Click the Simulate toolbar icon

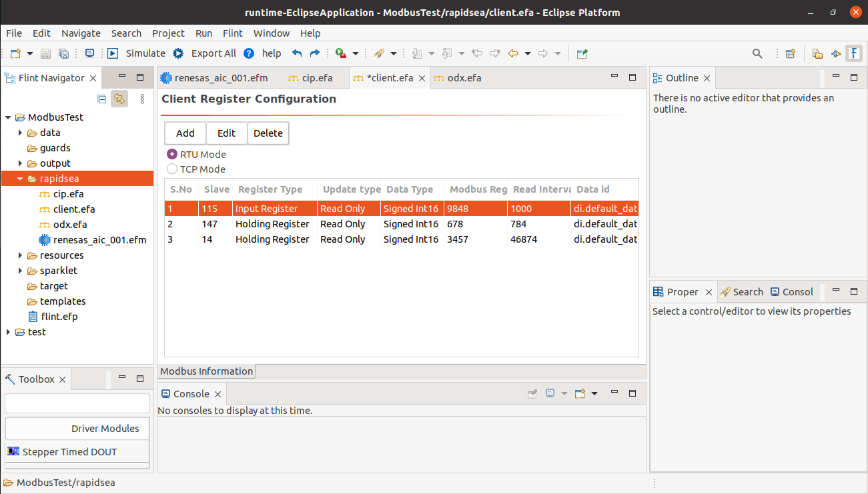[113, 53]
